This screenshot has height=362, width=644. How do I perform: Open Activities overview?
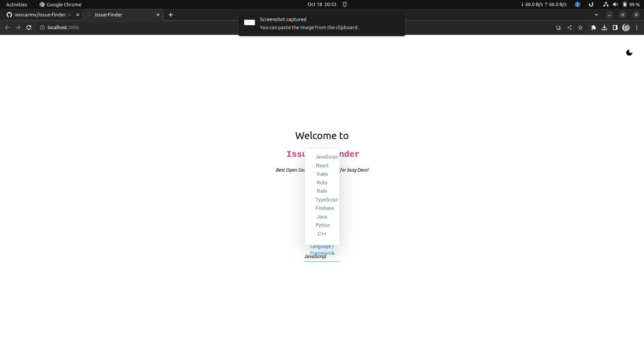point(16,4)
